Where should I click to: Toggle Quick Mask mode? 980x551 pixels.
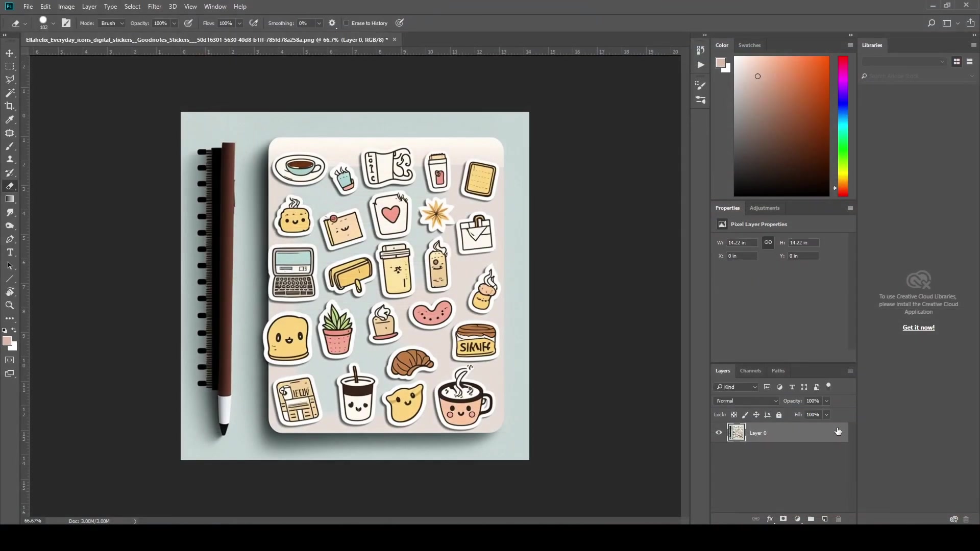coord(10,360)
